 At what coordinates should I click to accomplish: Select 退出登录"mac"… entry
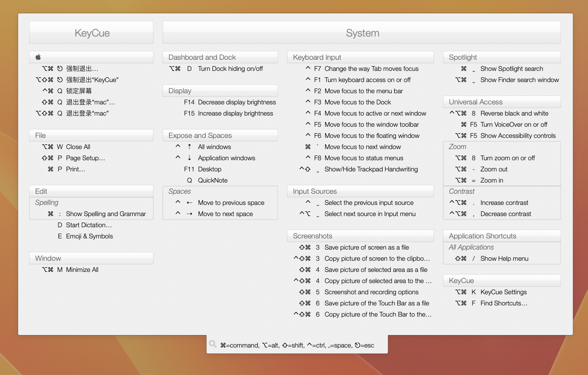(x=91, y=102)
